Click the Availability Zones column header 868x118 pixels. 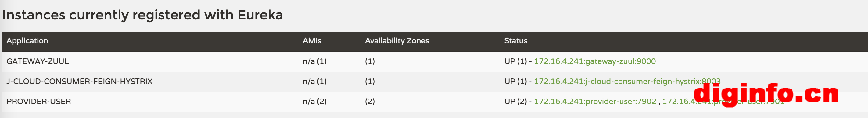(x=396, y=41)
